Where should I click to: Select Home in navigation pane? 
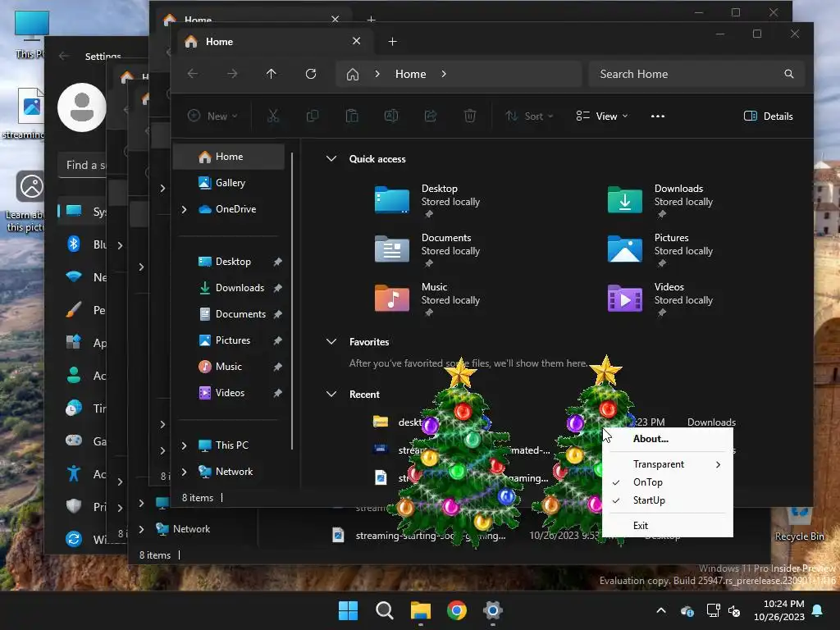(x=229, y=157)
